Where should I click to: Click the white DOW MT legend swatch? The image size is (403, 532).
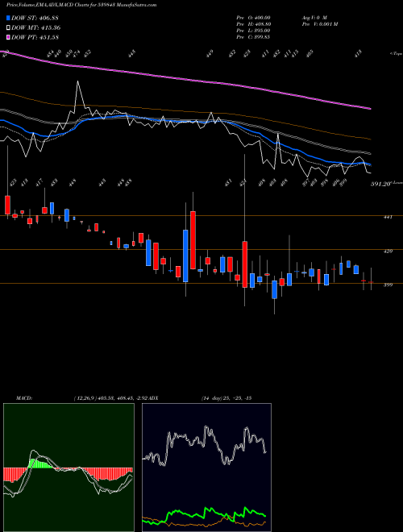tap(9, 28)
